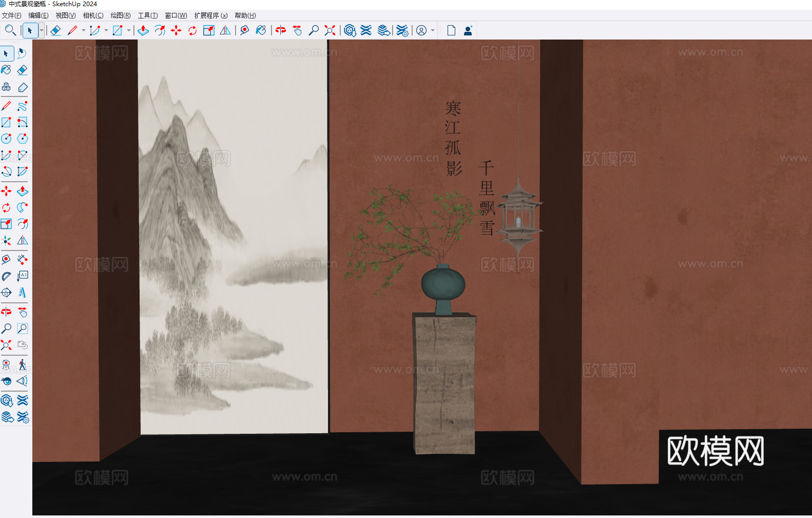Open Extension Warehouse from top toolbar
Image resolution: width=812 pixels, height=518 pixels.
366,30
